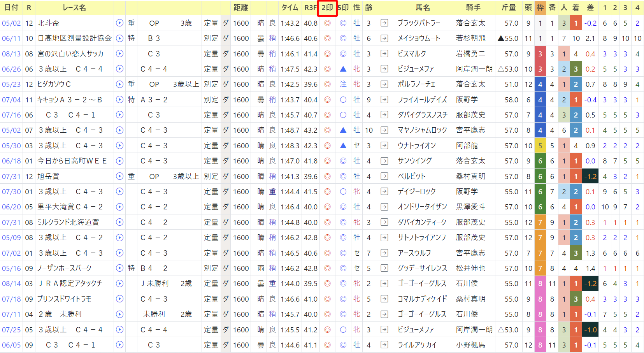Image resolution: width=644 pixels, height=353 pixels.
Task: Play the ノーザンホースパーク race video
Action: [x=119, y=268]
